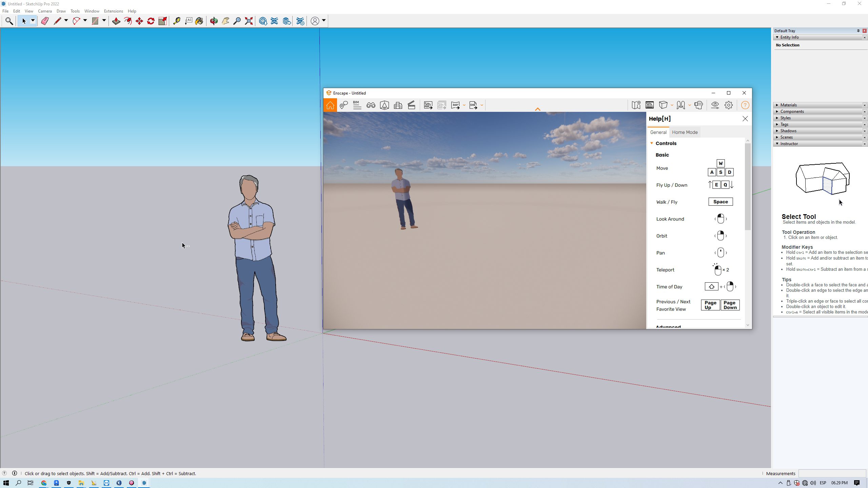Click the Help panel vertical scrollbar
The width and height of the screenshot is (868, 488).
(748, 186)
